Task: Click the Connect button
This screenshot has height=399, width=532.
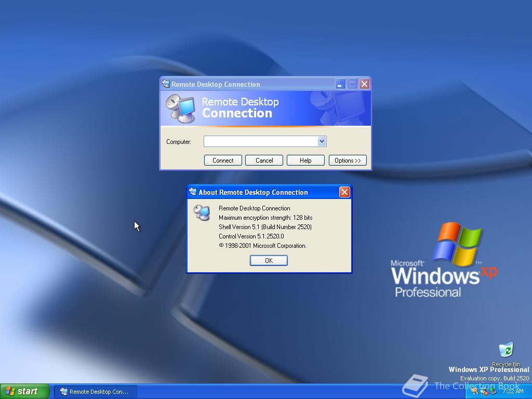Action: click(223, 161)
